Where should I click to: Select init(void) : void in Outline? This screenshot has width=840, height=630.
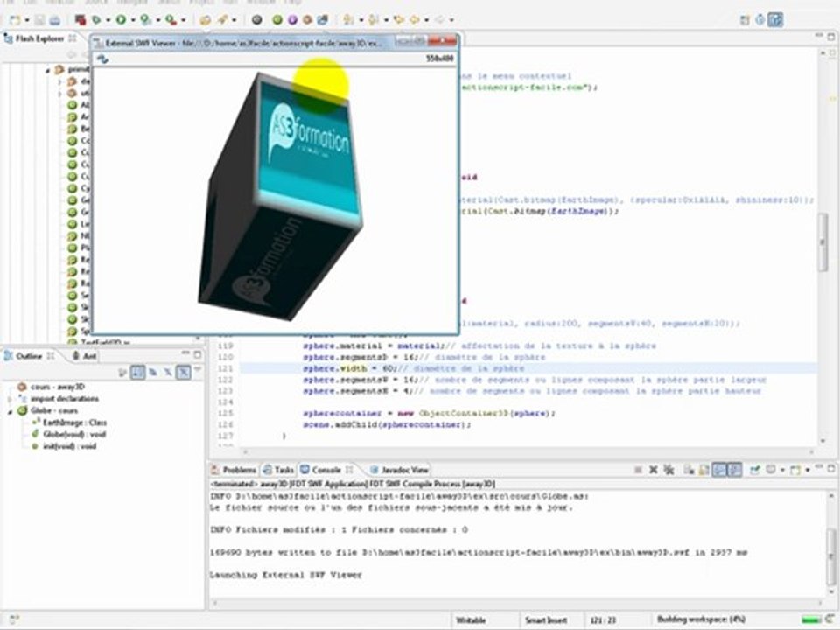pyautogui.click(x=64, y=446)
